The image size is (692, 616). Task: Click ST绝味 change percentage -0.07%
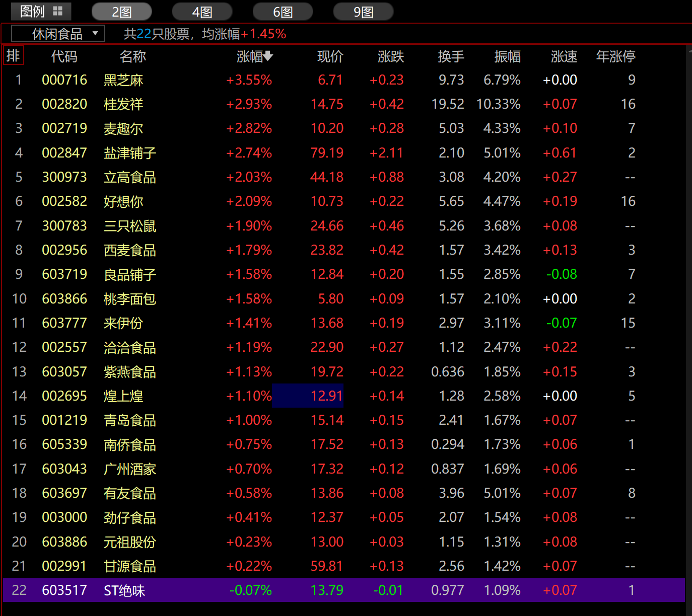[x=251, y=590]
